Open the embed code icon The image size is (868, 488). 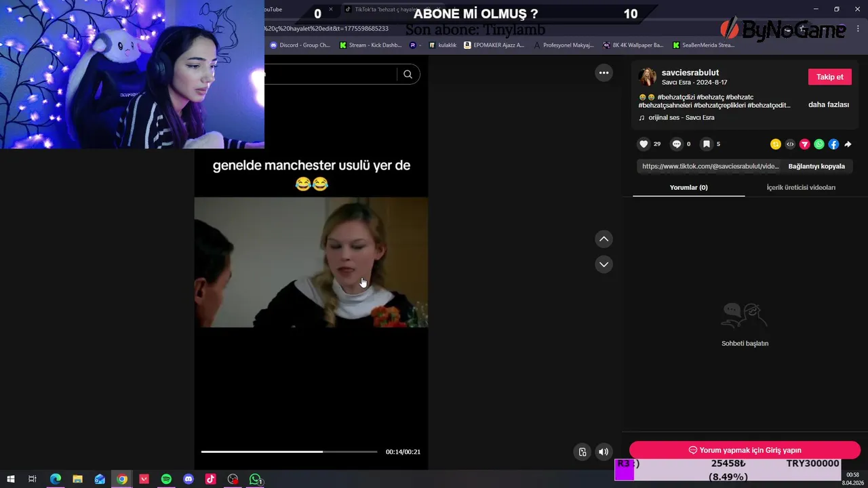[790, 144]
